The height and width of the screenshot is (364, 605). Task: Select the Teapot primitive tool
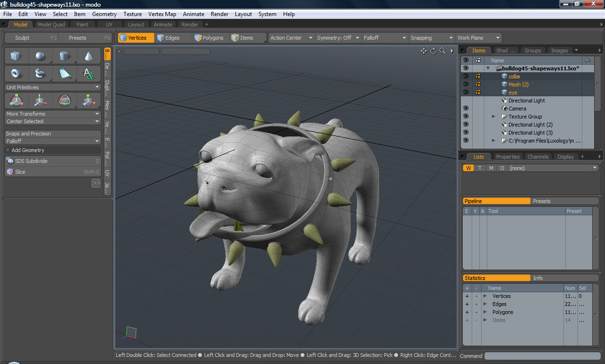click(x=40, y=73)
